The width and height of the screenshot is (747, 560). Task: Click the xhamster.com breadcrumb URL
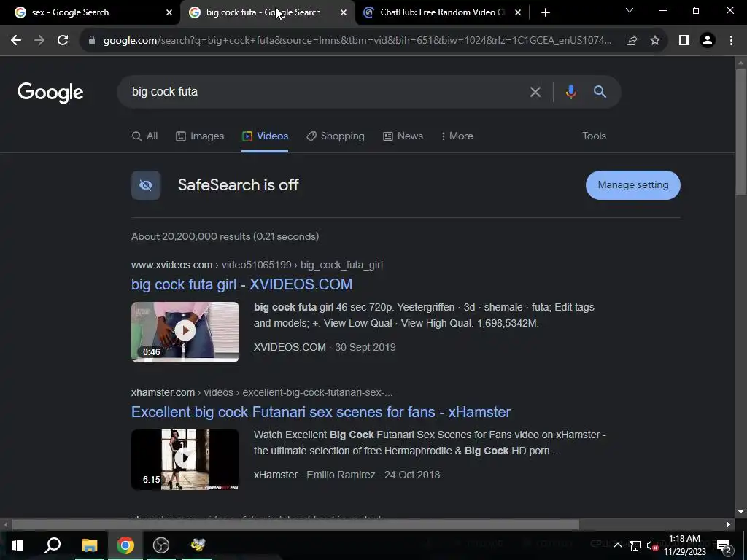click(x=262, y=392)
